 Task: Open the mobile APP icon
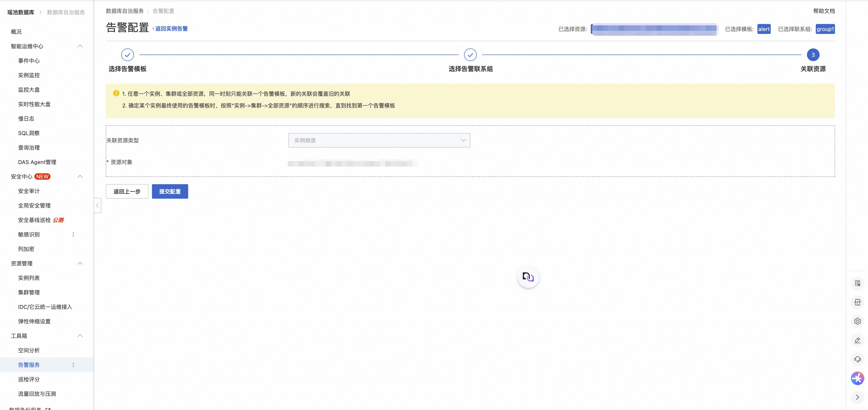tap(857, 303)
